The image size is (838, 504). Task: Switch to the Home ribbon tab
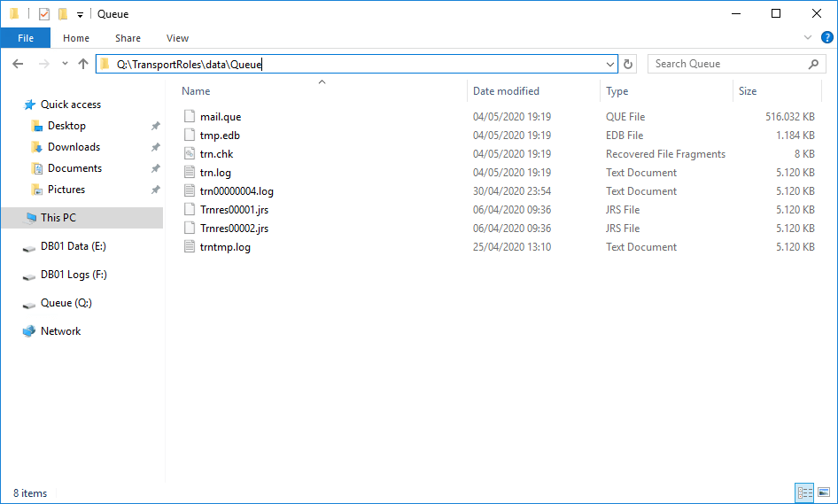[76, 38]
